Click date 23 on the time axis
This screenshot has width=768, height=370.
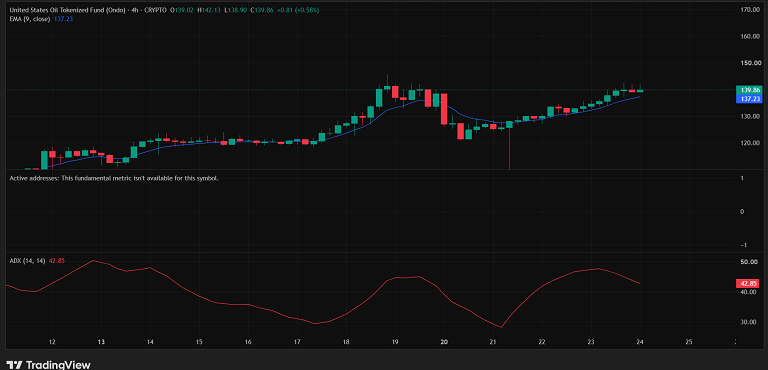(x=591, y=342)
